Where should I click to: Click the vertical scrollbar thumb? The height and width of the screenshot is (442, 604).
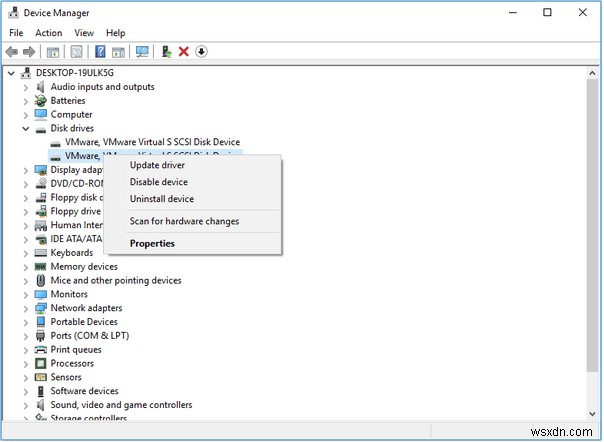click(593, 225)
